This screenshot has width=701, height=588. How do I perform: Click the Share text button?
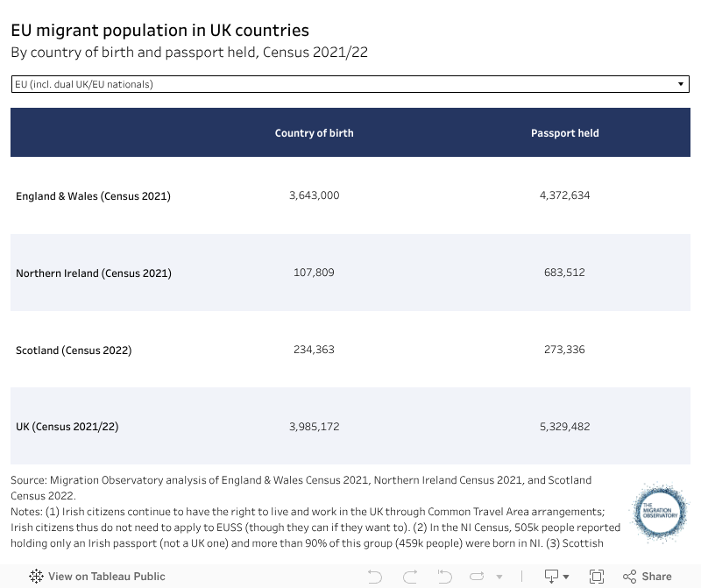[x=656, y=577]
